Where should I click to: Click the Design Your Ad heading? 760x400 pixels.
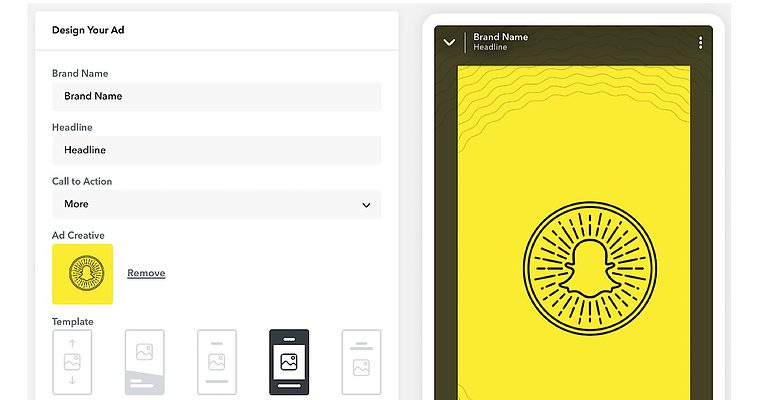click(88, 30)
